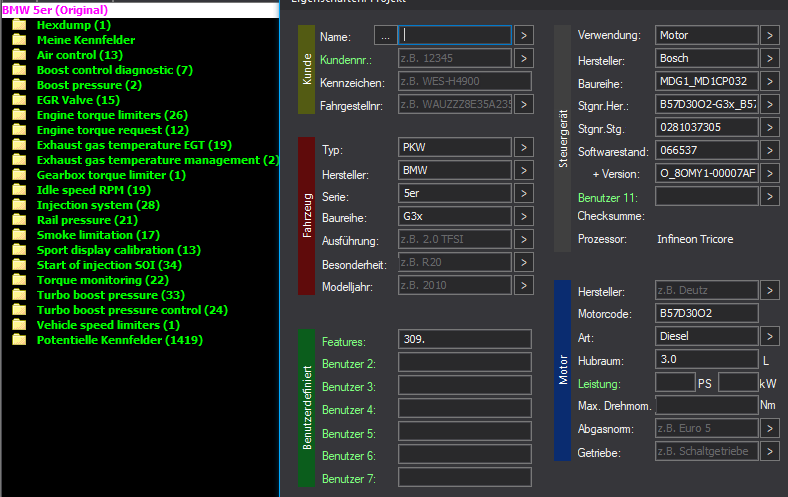The height and width of the screenshot is (497, 788).
Task: Open Injection system (28) folder icon
Action: pyautogui.click(x=19, y=205)
